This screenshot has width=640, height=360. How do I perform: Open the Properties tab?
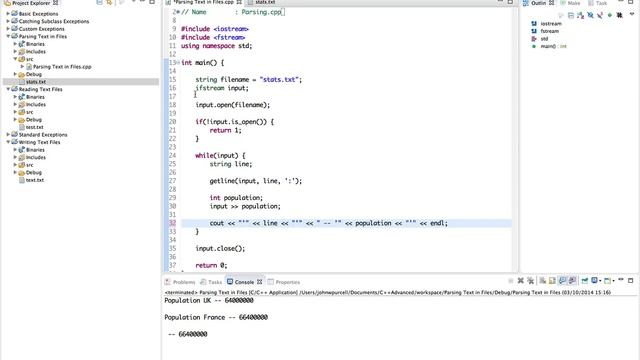click(x=287, y=282)
